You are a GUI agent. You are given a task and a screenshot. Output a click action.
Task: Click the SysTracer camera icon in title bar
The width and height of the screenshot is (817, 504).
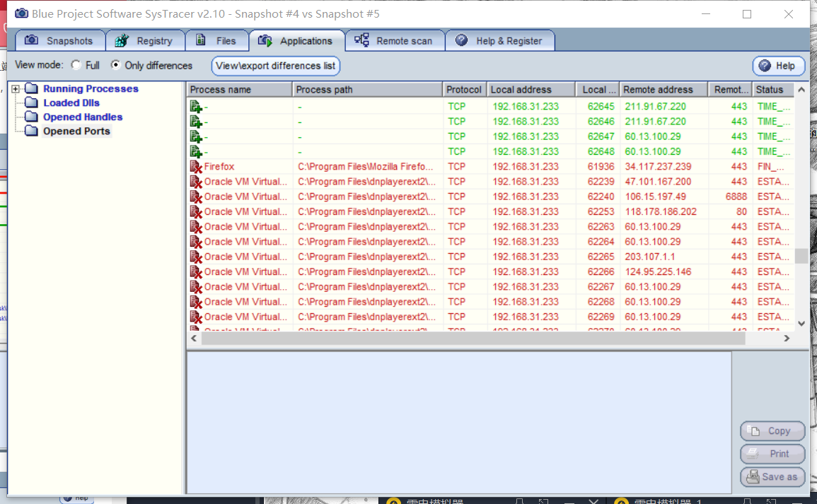(21, 13)
